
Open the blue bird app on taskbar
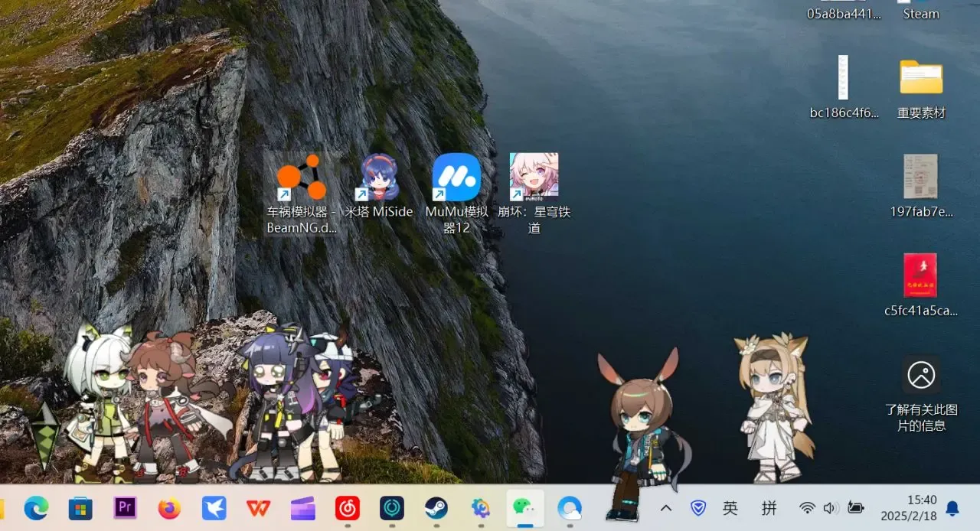point(214,507)
